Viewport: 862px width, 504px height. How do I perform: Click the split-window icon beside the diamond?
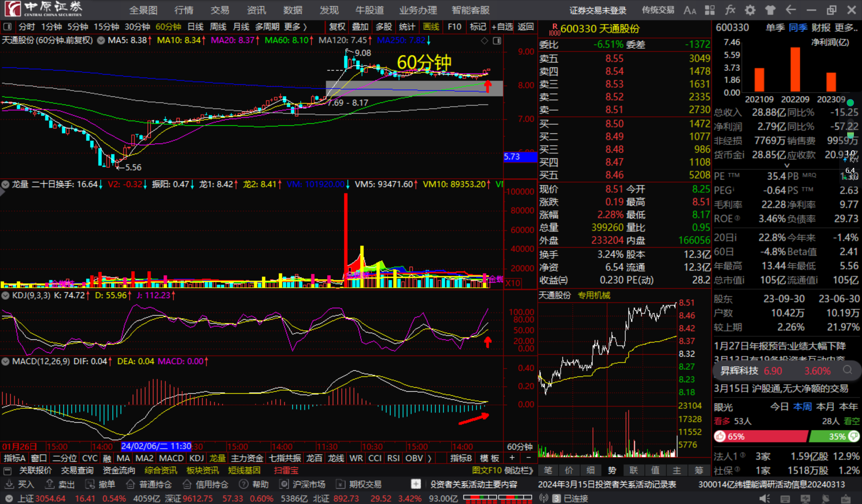click(497, 41)
